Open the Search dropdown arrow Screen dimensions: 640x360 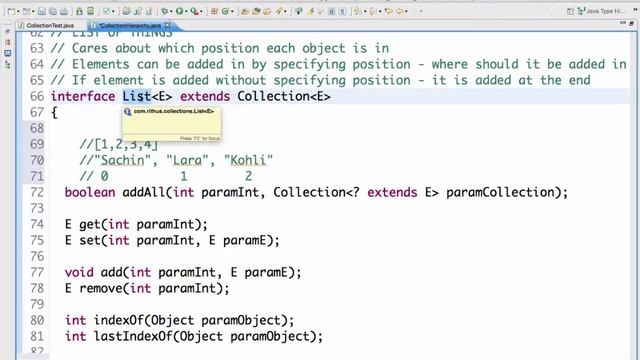tap(285, 11)
